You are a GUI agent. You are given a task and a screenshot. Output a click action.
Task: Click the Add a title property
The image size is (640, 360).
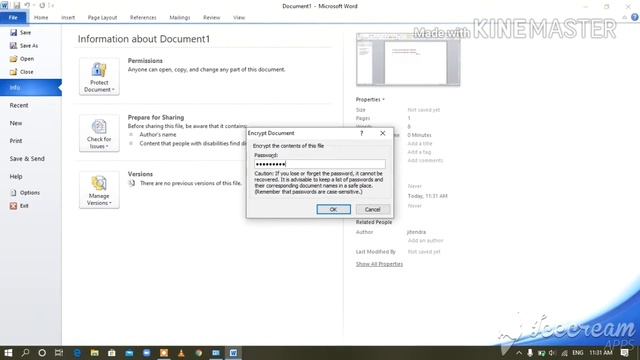point(420,144)
